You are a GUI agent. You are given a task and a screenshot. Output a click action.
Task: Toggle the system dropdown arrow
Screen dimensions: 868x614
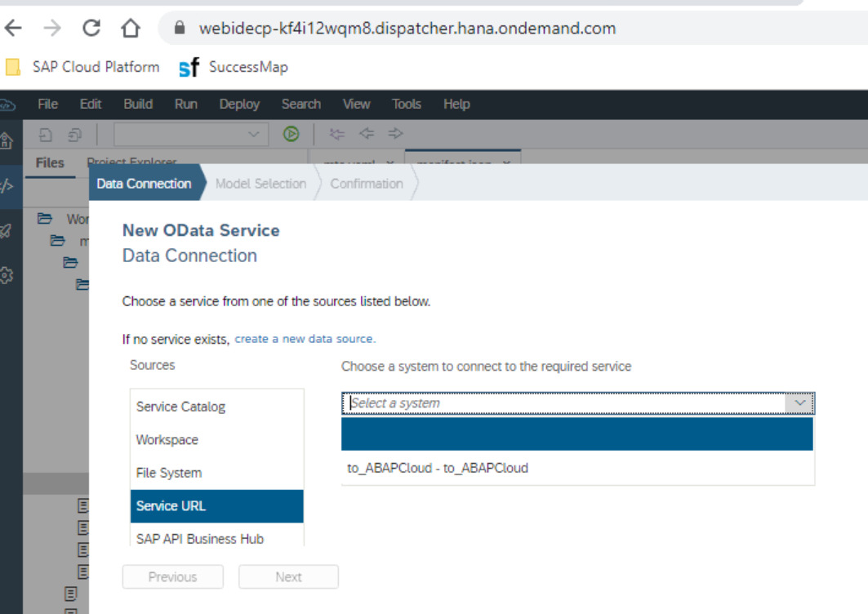(x=799, y=403)
